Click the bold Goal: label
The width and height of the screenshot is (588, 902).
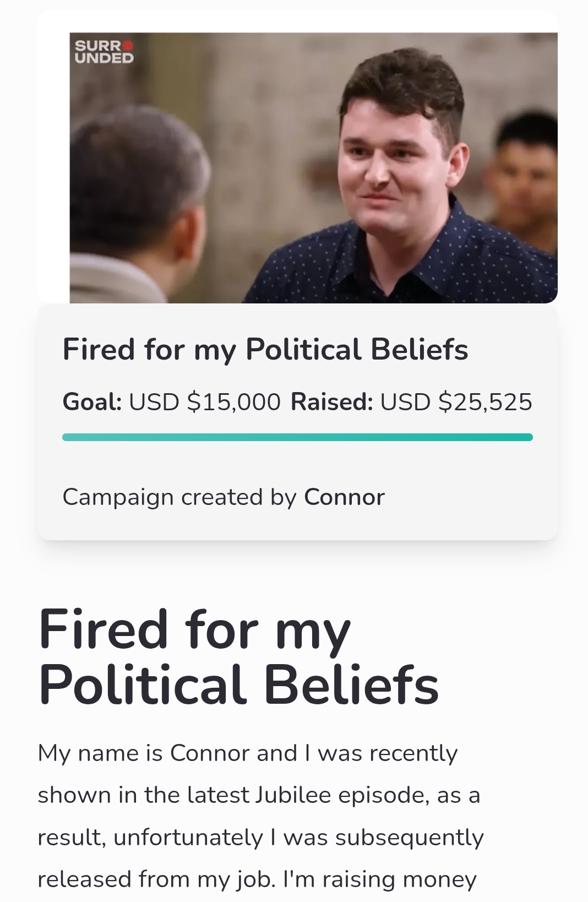92,402
